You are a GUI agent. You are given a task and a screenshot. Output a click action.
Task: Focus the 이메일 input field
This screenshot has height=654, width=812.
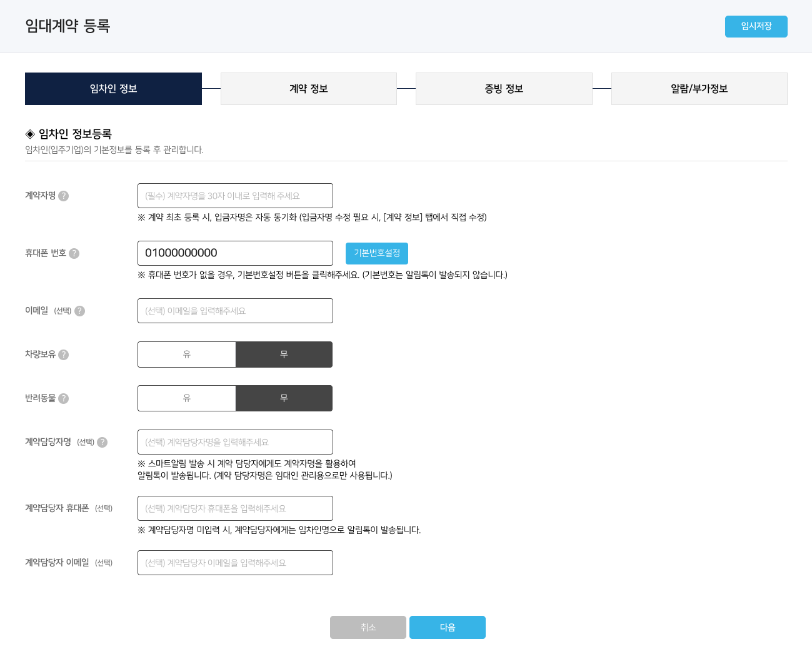235,311
